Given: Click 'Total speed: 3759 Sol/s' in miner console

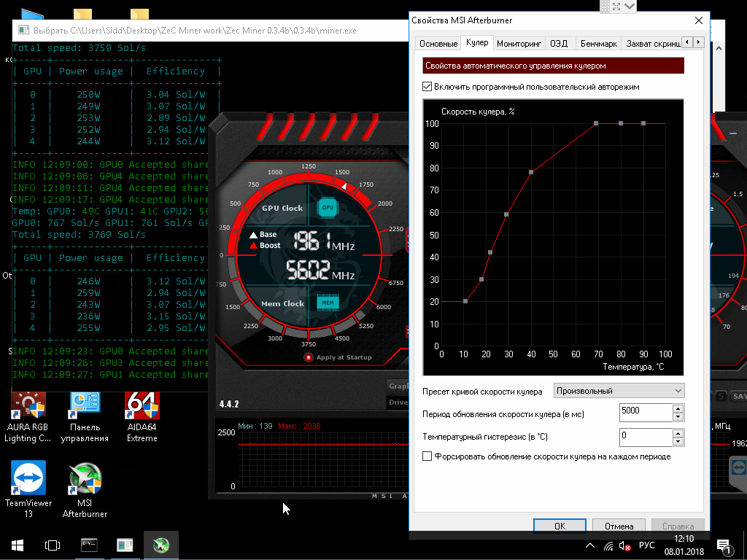Looking at the screenshot, I should click(x=79, y=48).
